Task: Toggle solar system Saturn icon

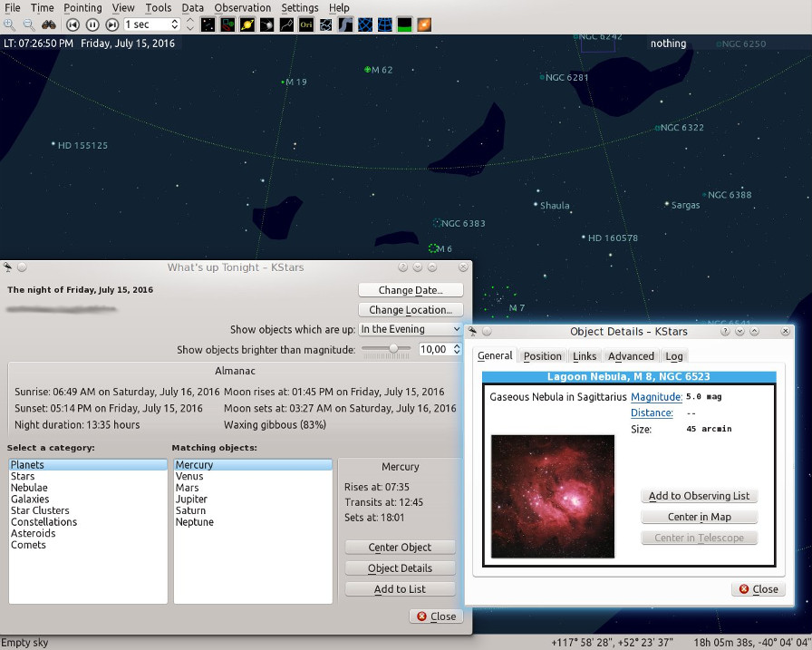Action: click(x=247, y=24)
